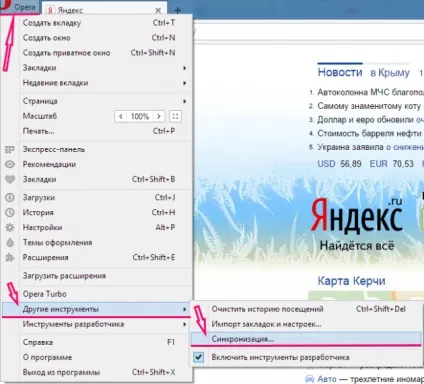
Task: Open the Авто link
Action: tap(327, 379)
